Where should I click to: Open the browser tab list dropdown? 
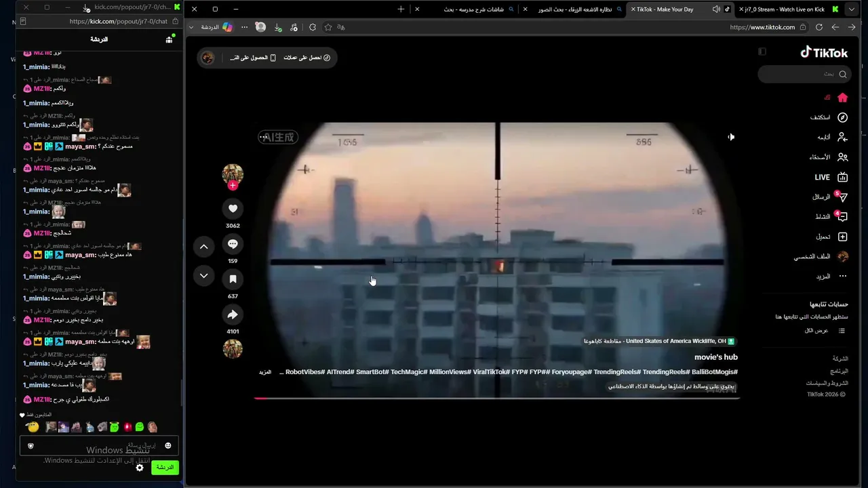[x=852, y=9]
